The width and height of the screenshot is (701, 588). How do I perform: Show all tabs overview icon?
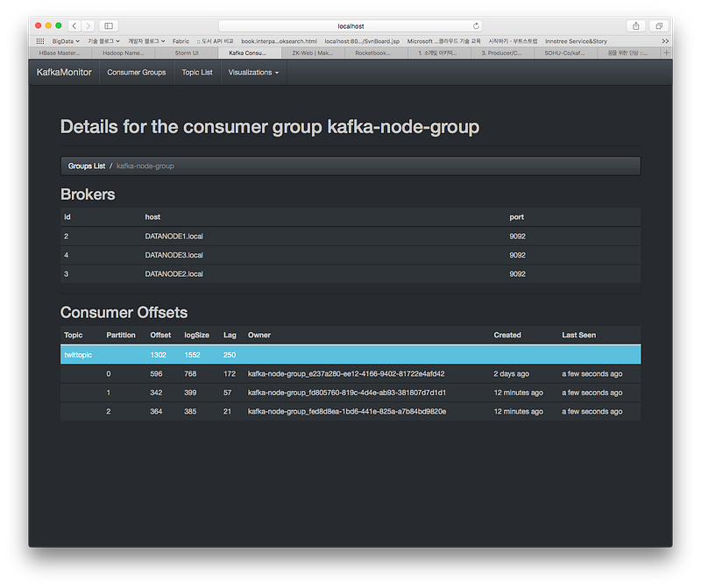(x=659, y=26)
